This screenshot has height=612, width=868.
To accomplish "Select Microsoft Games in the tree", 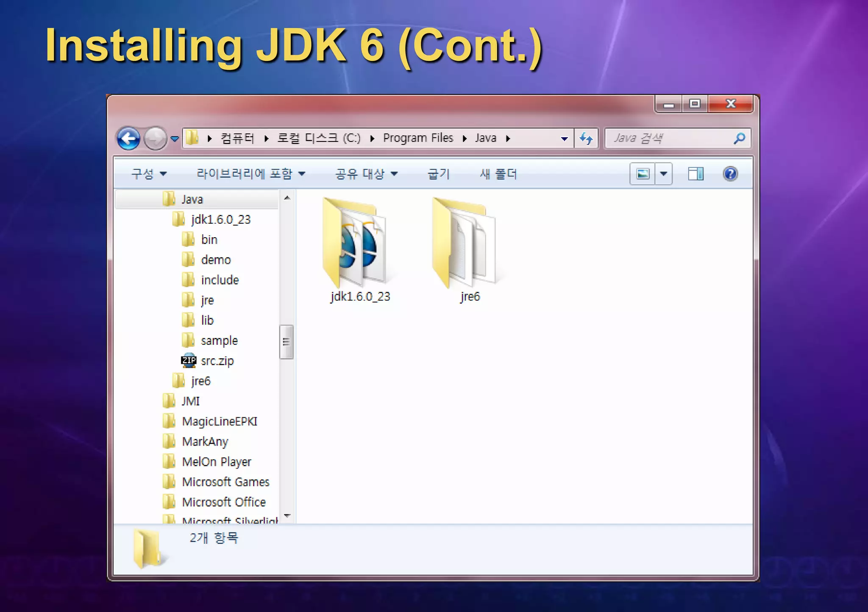I will click(225, 482).
